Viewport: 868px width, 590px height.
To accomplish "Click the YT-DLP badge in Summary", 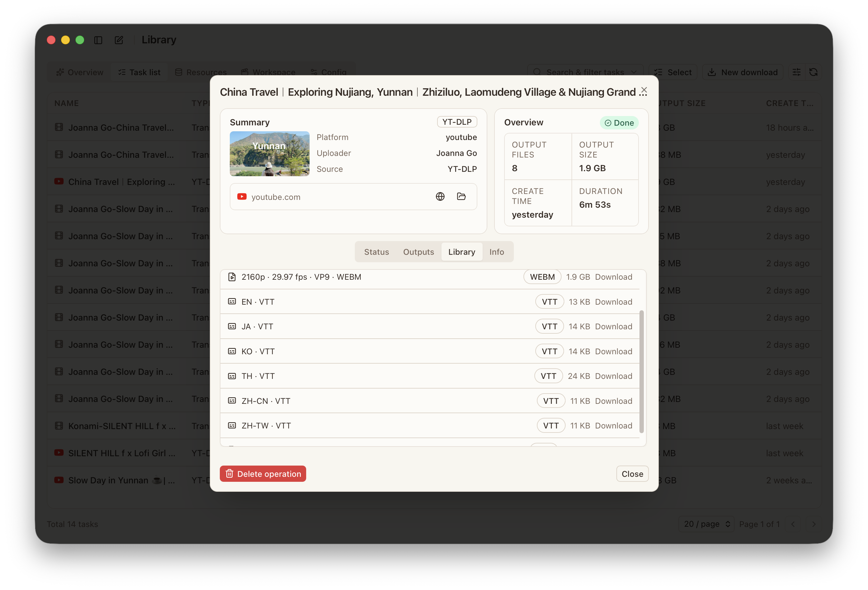I will [456, 122].
